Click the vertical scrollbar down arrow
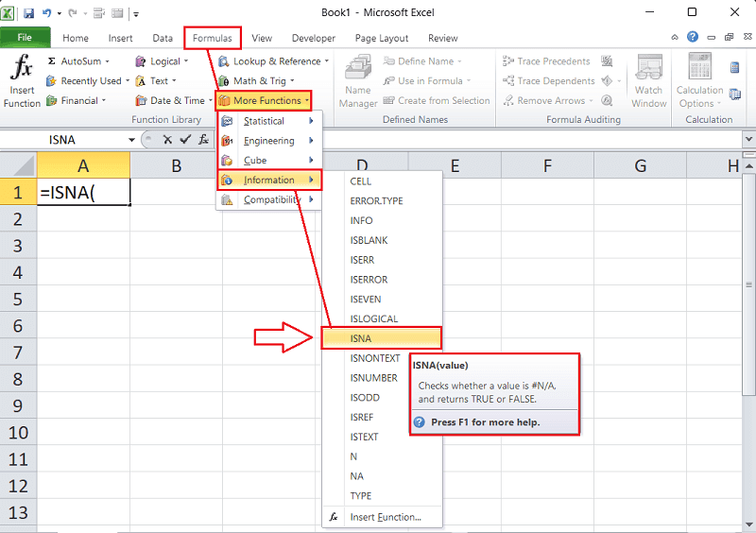Viewport: 756px width, 533px height. 748,524
